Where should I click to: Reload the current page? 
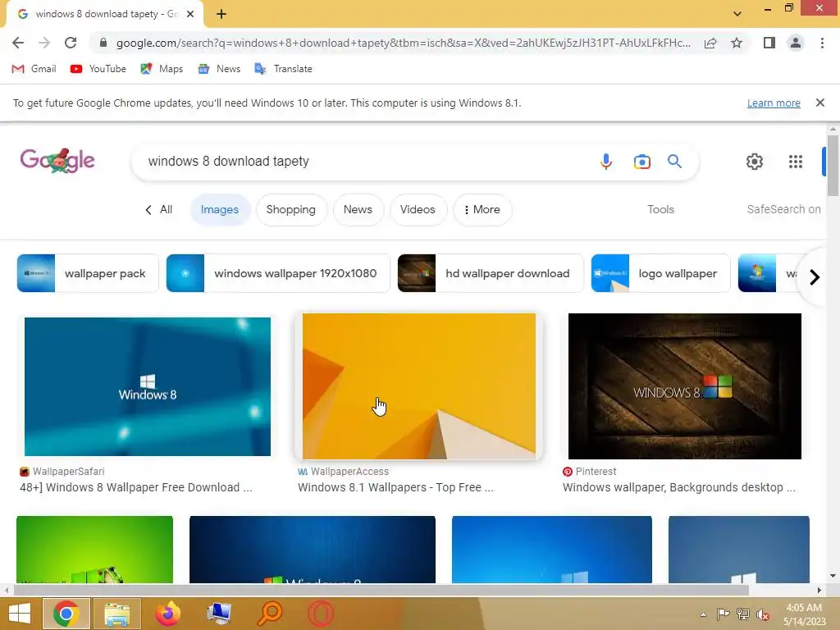point(71,43)
